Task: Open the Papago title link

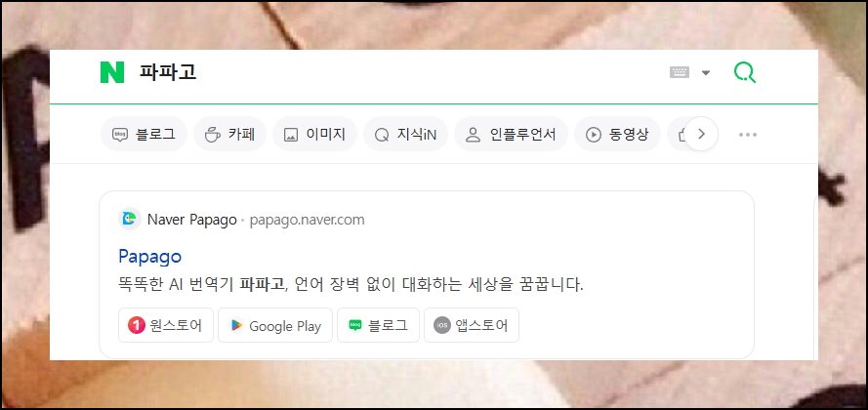Action: click(150, 257)
